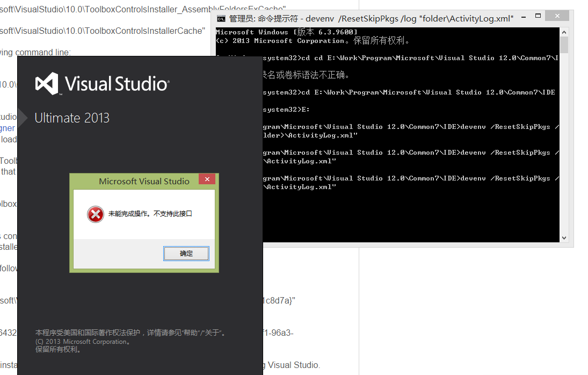The image size is (588, 375).
Task: Close the command prompt window
Action: click(557, 16)
